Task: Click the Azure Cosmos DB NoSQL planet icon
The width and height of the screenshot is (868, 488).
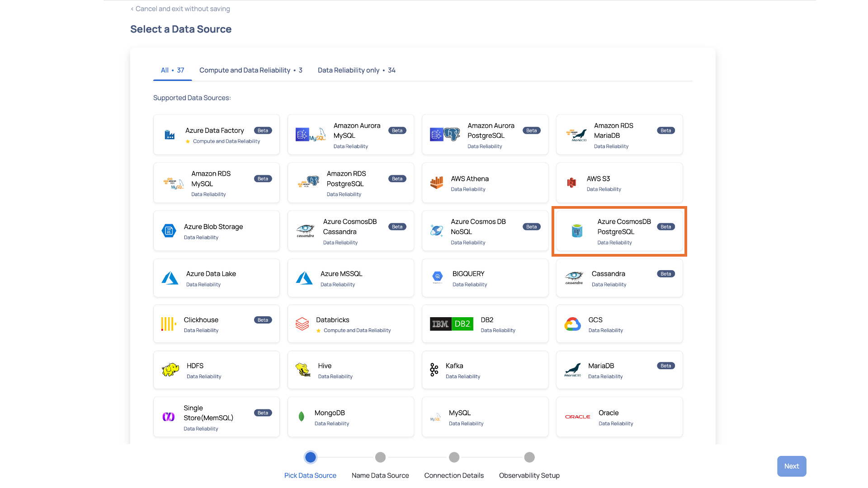Action: click(x=437, y=231)
